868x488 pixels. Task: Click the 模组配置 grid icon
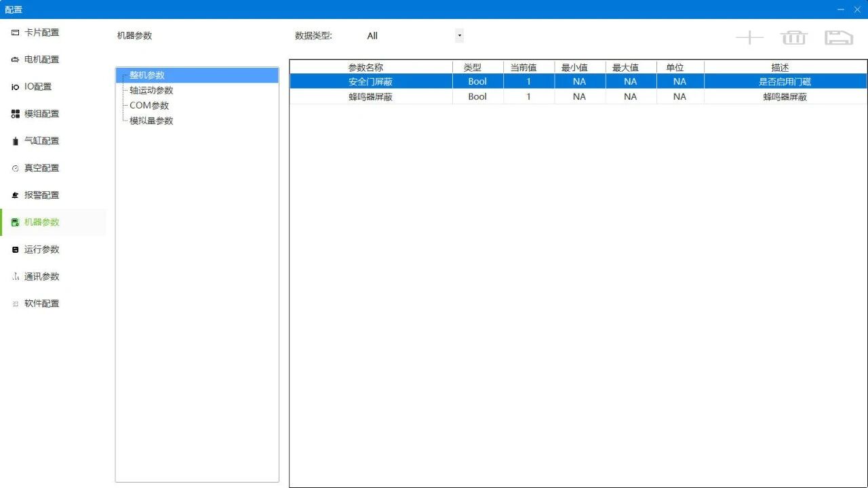[x=15, y=114]
